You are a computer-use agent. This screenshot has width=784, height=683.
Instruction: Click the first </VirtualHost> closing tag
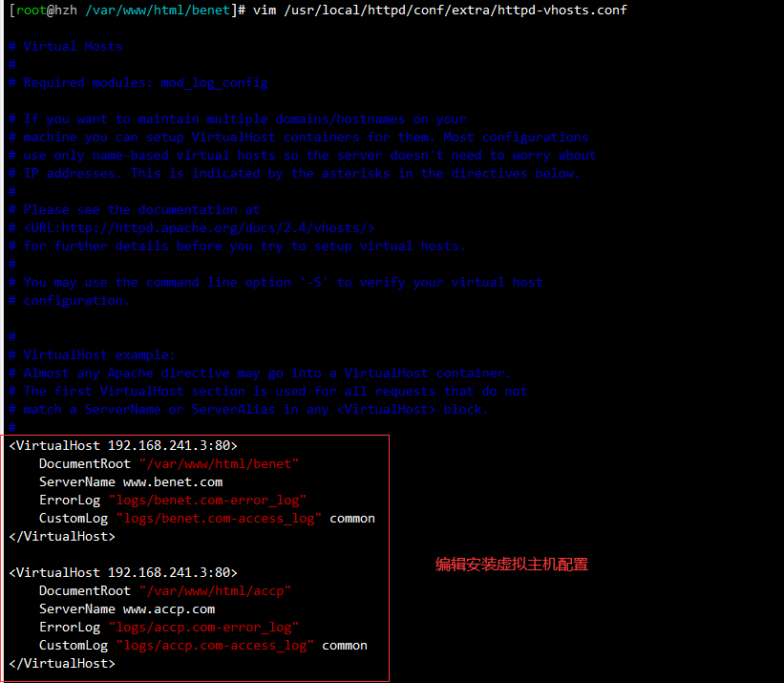pyautogui.click(x=62, y=537)
